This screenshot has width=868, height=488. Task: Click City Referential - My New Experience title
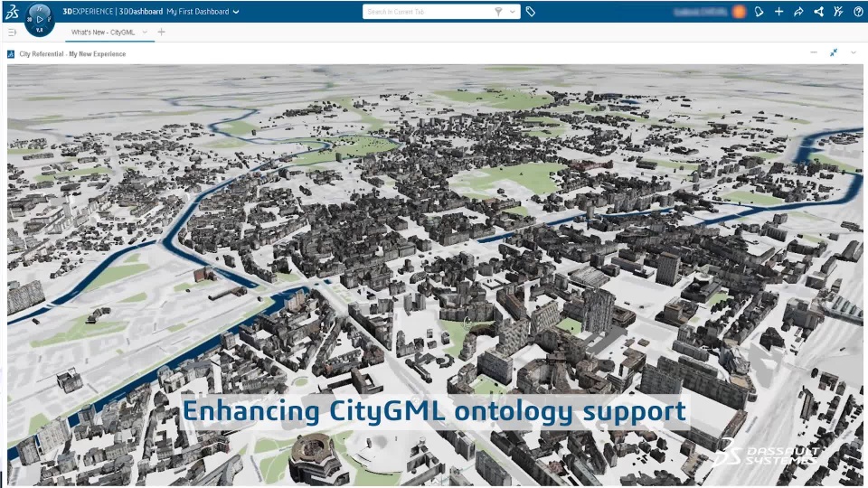pos(72,54)
